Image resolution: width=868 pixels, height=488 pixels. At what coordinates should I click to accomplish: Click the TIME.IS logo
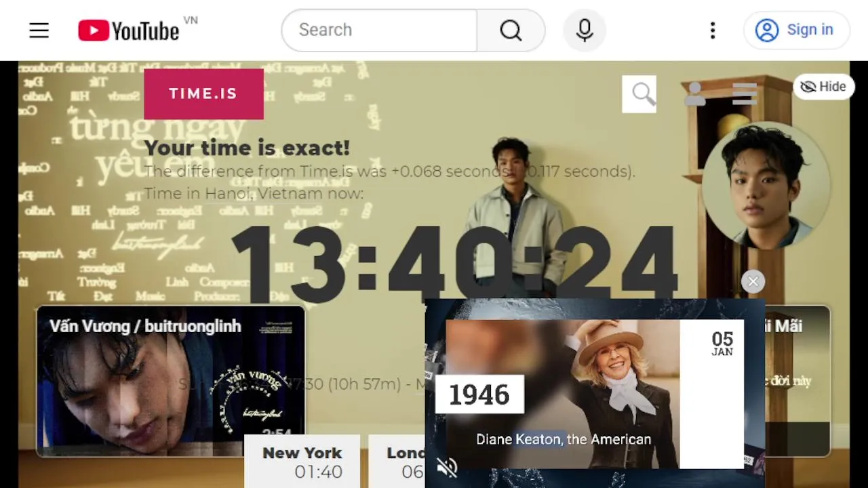(x=203, y=94)
